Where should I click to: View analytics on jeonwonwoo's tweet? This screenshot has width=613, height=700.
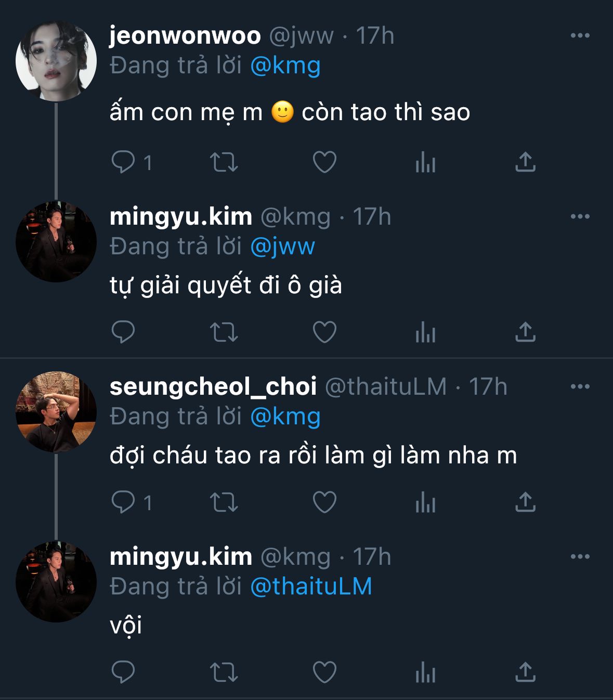(x=425, y=162)
